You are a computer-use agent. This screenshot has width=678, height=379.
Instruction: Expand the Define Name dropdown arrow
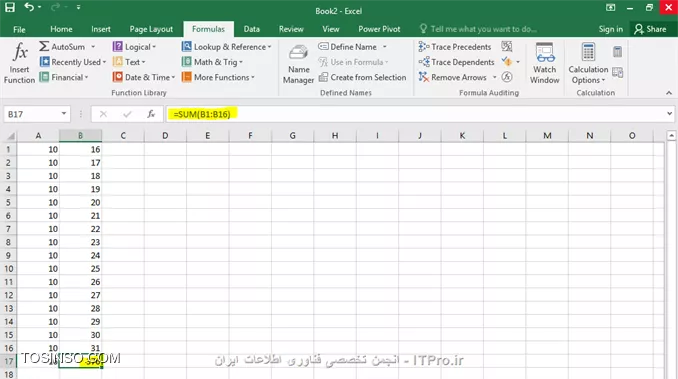(384, 47)
